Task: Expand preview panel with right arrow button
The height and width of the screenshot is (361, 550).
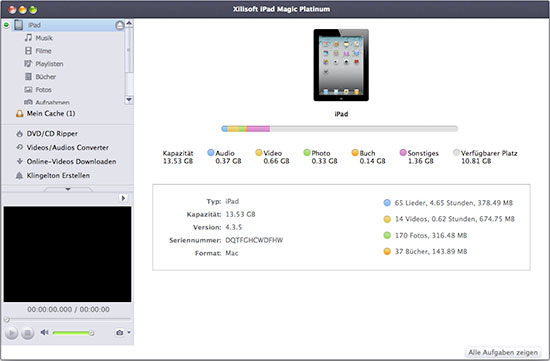Action: [x=123, y=198]
